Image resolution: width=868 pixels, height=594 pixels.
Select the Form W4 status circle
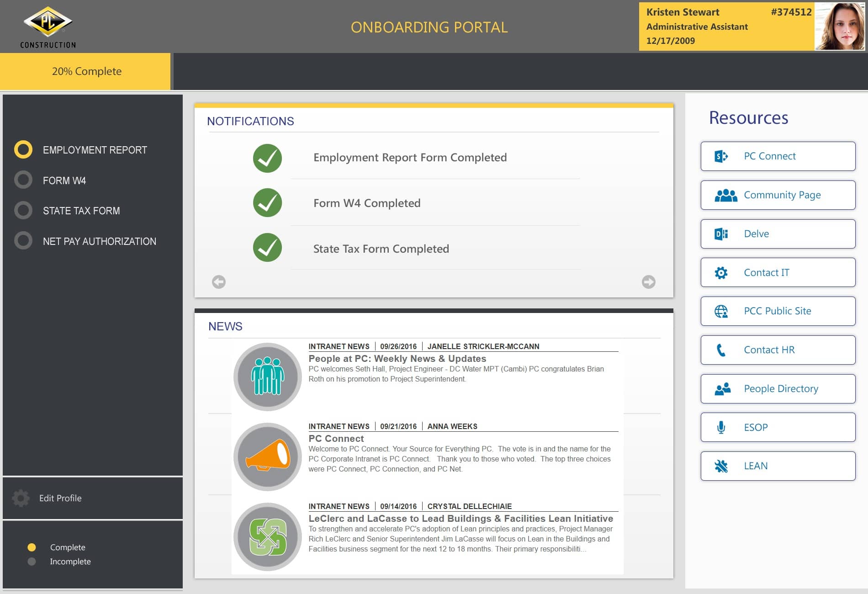coord(23,180)
